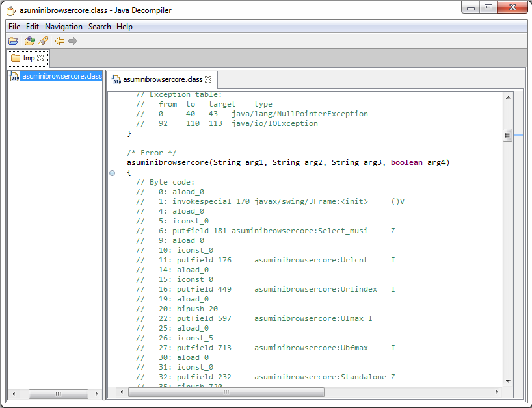Viewport: 532px width, 408px height.
Task: Collapse the asuminibrowsercore constructor code block
Action: click(113, 173)
